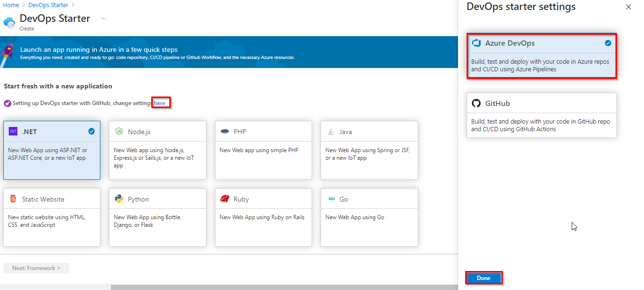Select the Go application card
Screen dimensions: 644x290
click(370, 218)
